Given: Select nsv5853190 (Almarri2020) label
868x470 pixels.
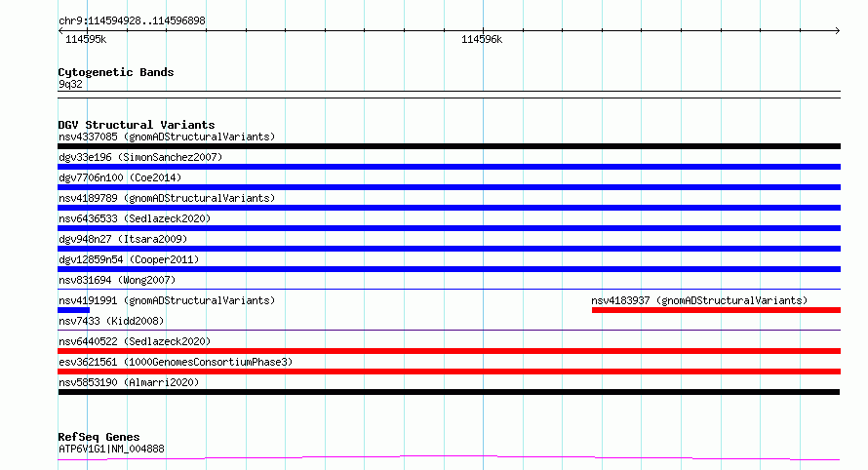Looking at the screenshot, I should click(129, 382).
